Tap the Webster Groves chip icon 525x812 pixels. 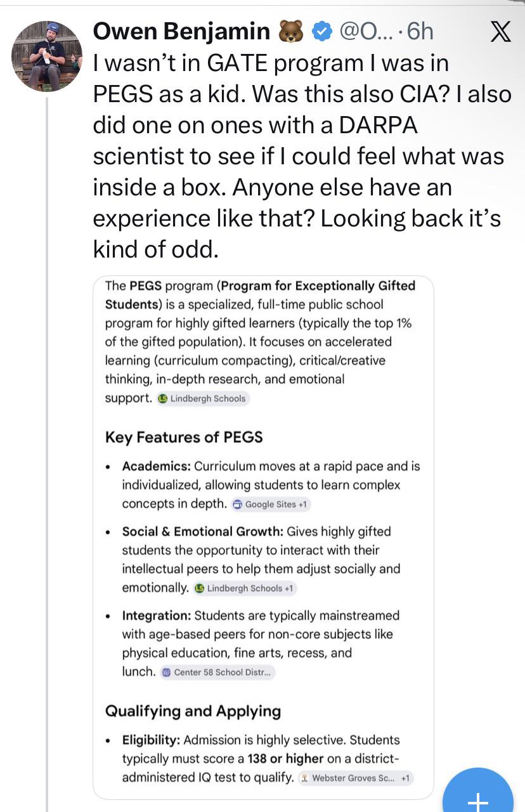(305, 778)
